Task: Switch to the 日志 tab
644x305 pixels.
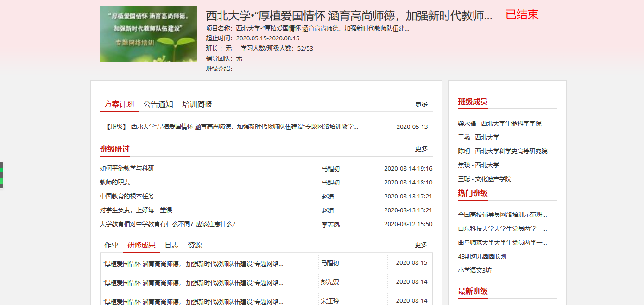Action: 172,245
